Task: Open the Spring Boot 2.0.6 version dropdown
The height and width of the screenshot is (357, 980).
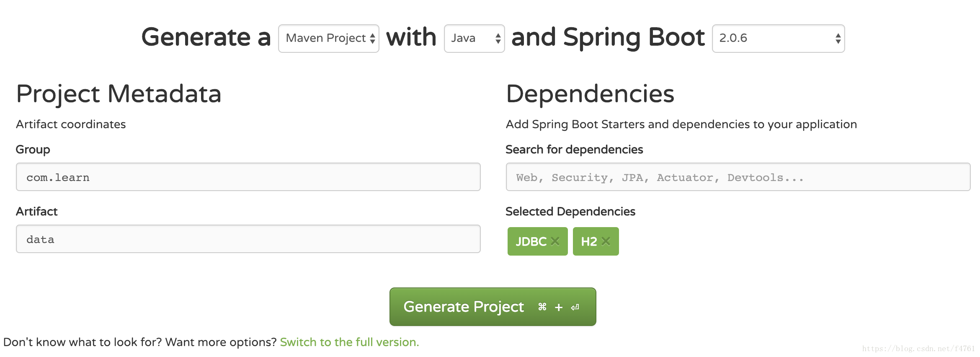Action: [778, 39]
